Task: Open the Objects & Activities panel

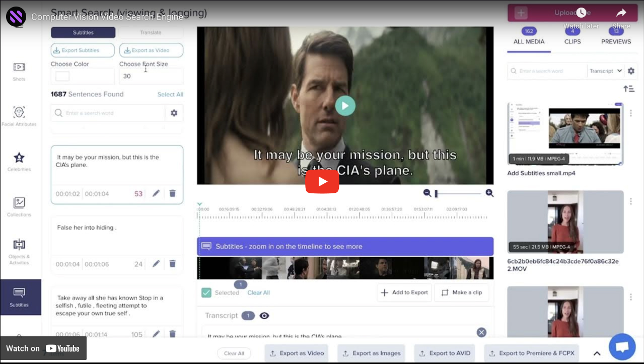Action: (19, 251)
